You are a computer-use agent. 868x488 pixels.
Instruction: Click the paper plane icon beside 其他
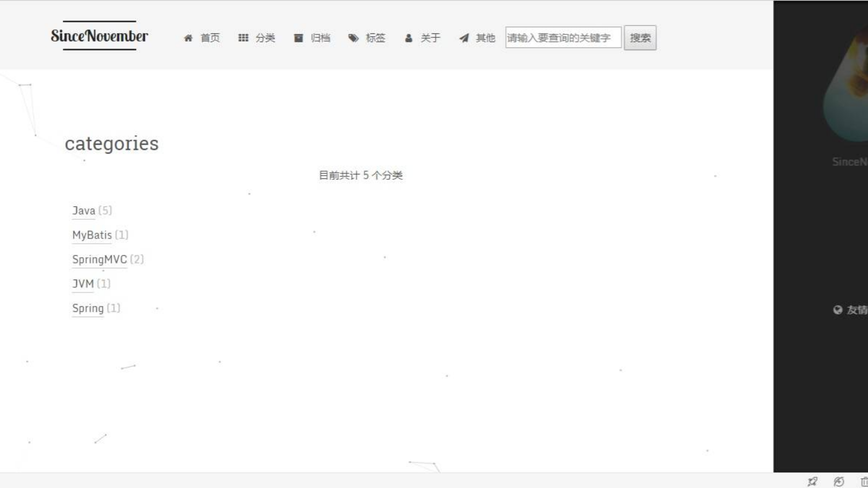tap(464, 38)
